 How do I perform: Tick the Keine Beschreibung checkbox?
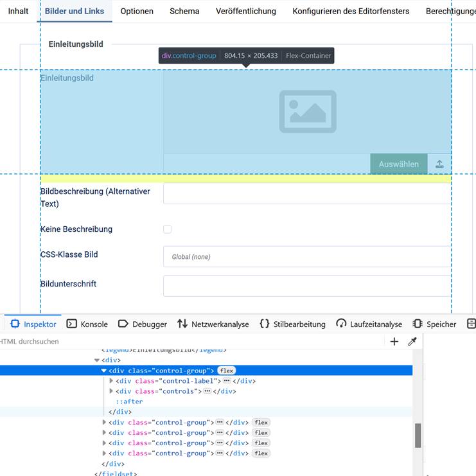click(168, 229)
